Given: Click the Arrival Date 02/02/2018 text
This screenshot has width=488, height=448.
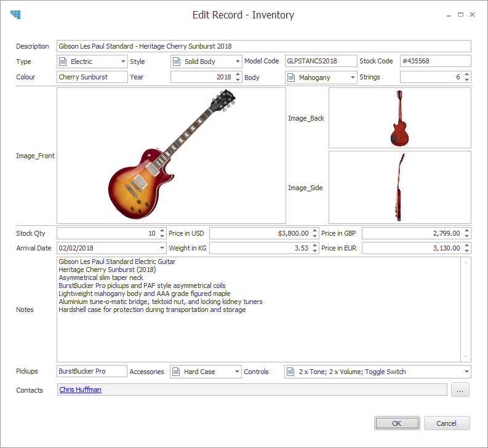Looking at the screenshot, I should click(76, 248).
